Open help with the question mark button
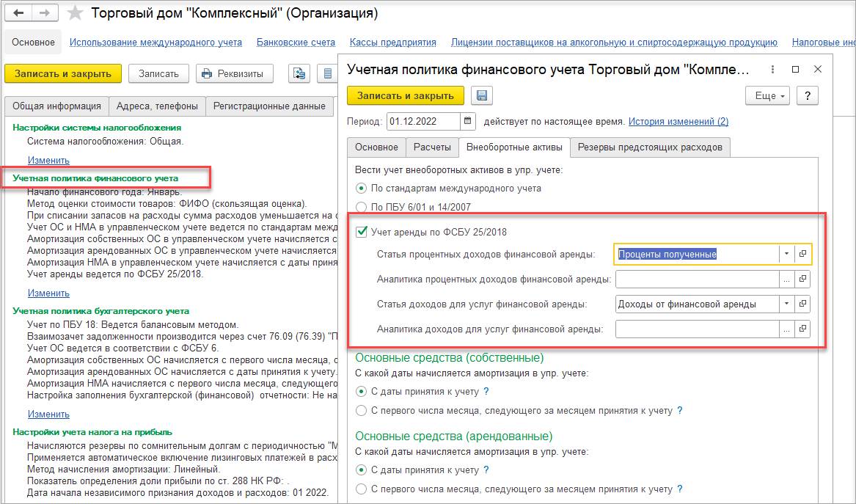856x504 pixels. pyautogui.click(x=808, y=95)
